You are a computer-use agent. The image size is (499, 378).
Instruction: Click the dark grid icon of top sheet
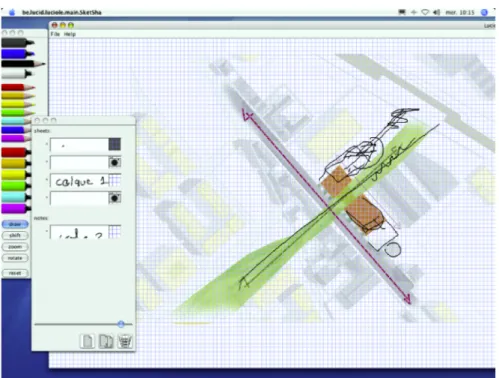[x=115, y=144]
